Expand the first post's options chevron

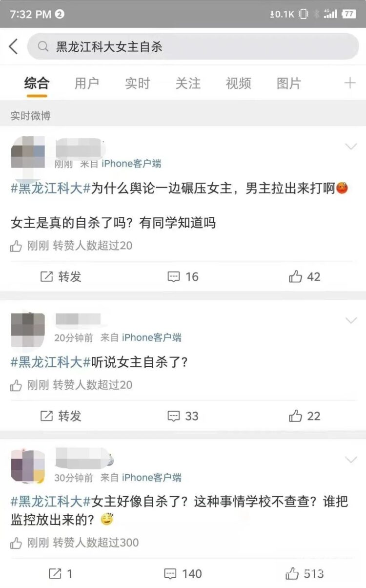[351, 146]
